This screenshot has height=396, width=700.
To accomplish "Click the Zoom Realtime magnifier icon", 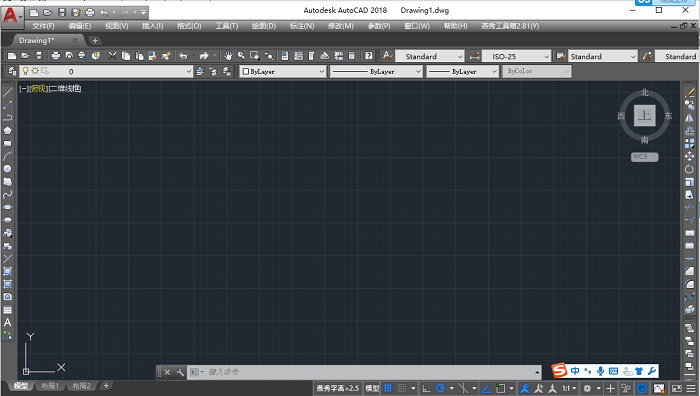I will [x=242, y=56].
